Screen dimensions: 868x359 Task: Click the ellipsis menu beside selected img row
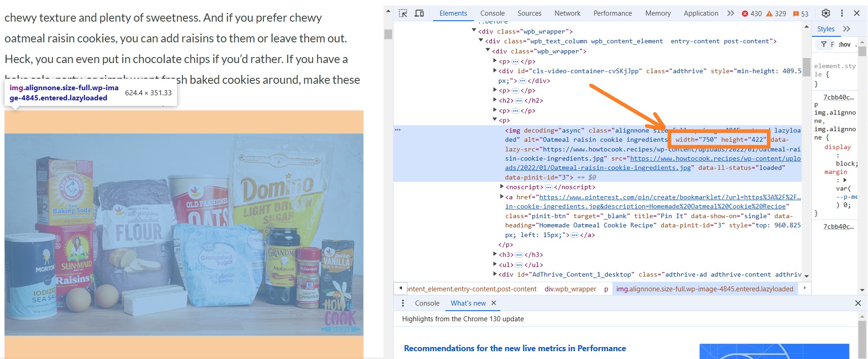(x=398, y=130)
